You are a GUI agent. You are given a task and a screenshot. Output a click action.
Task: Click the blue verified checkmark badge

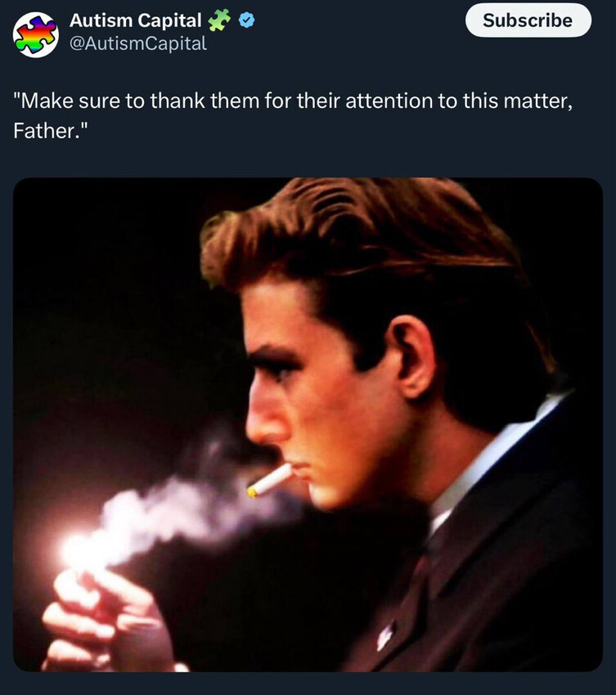click(245, 20)
